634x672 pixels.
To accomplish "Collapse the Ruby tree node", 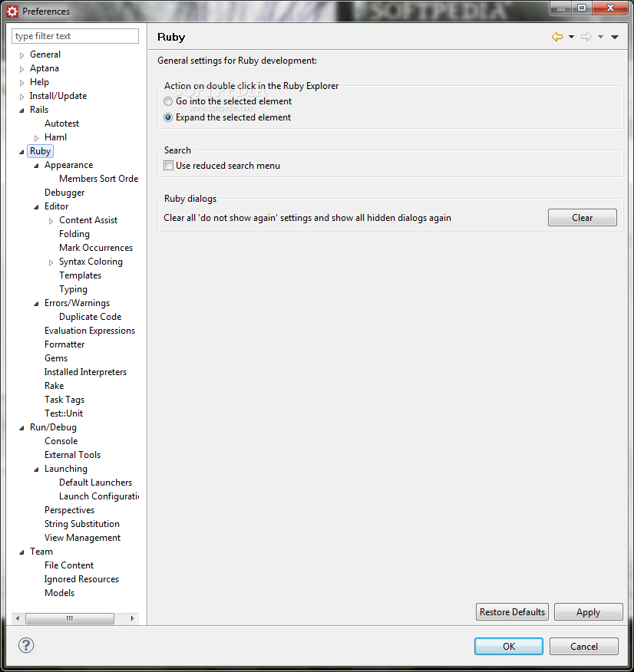I will 21,152.
